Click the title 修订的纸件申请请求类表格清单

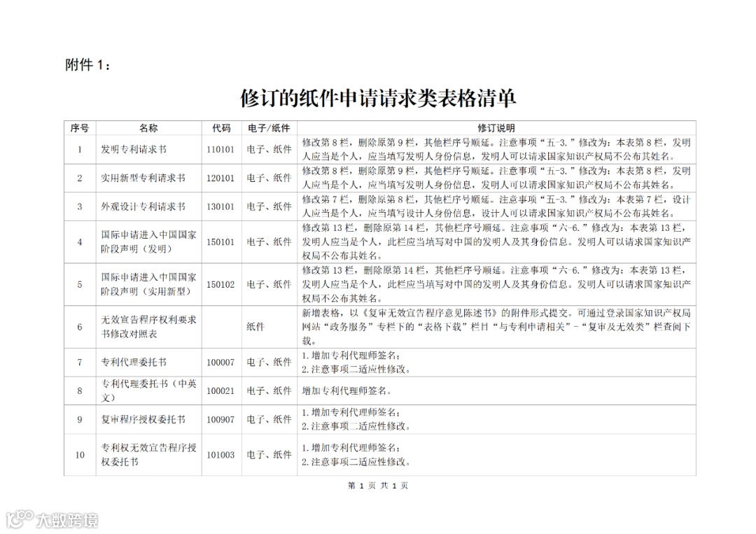[379, 98]
